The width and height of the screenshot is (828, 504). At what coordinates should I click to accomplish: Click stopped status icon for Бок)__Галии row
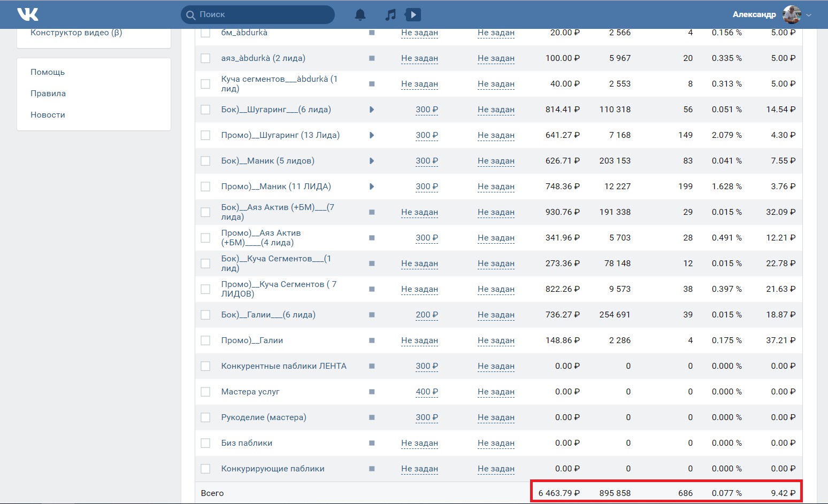tap(372, 315)
